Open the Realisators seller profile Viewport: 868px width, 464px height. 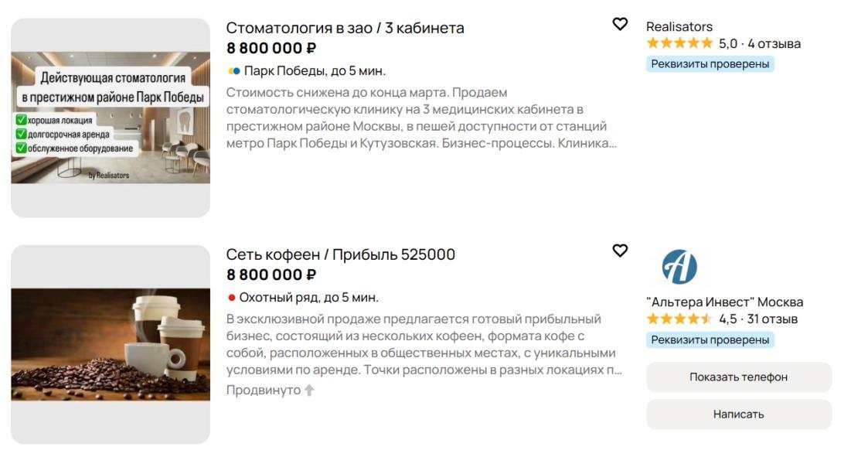[x=679, y=26]
